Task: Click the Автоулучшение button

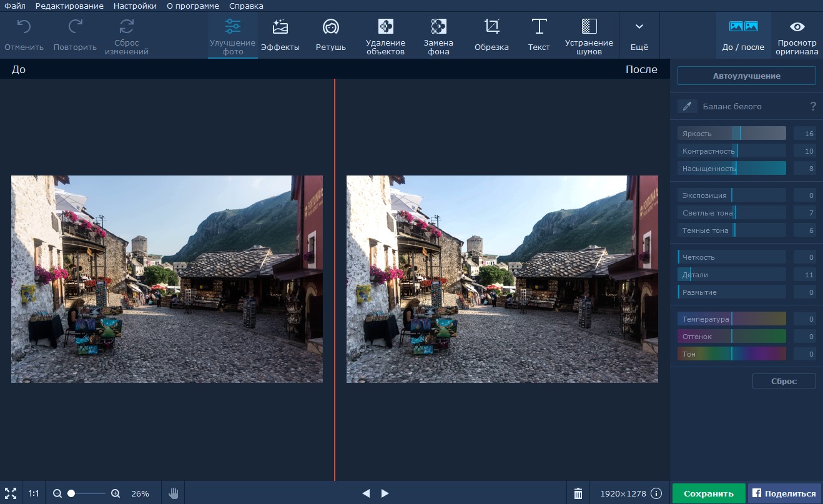Action: [746, 76]
